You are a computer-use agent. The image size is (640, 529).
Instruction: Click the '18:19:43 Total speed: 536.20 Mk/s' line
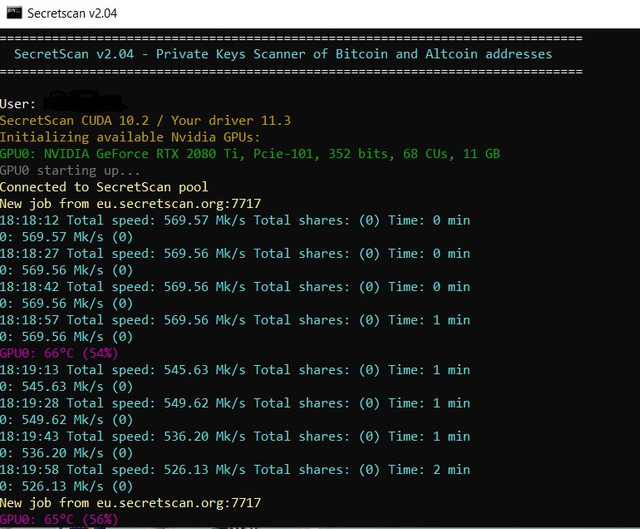[x=235, y=436]
